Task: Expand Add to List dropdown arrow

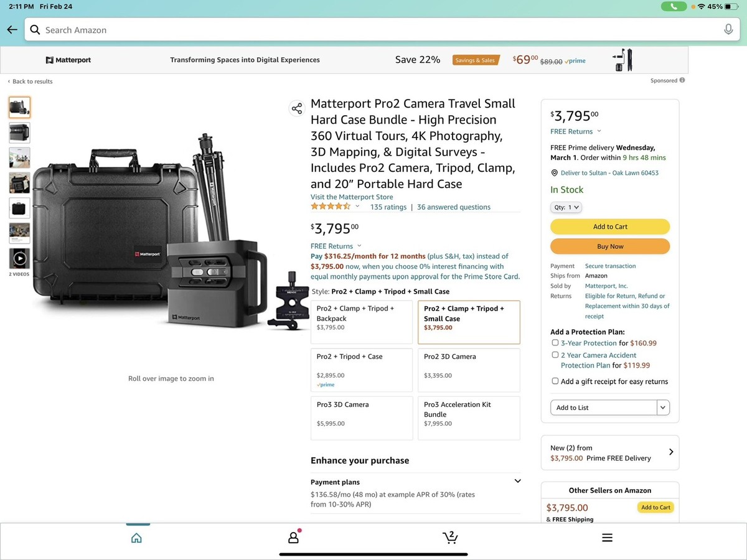Action: [663, 408]
